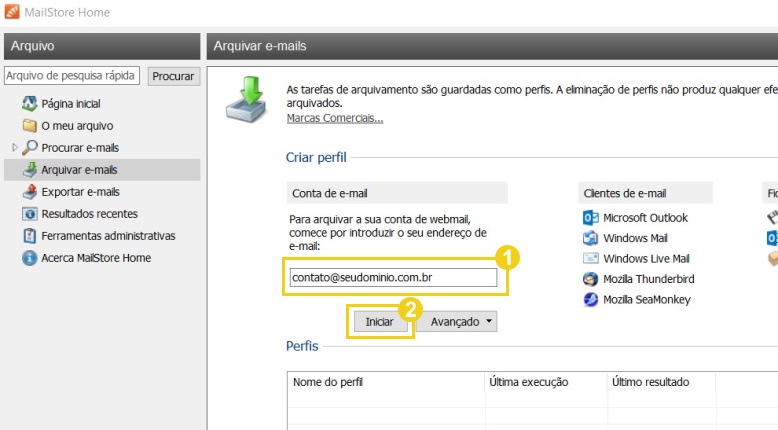
Task: Click the O meu arquivo folder icon
Action: [x=29, y=125]
